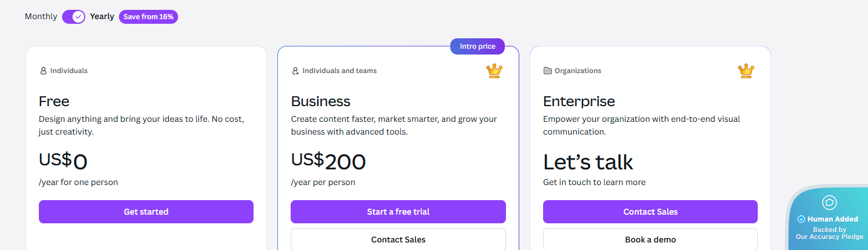Image resolution: width=868 pixels, height=250 pixels.
Task: Click purple Contact Sales for Enterprise
Action: click(650, 212)
